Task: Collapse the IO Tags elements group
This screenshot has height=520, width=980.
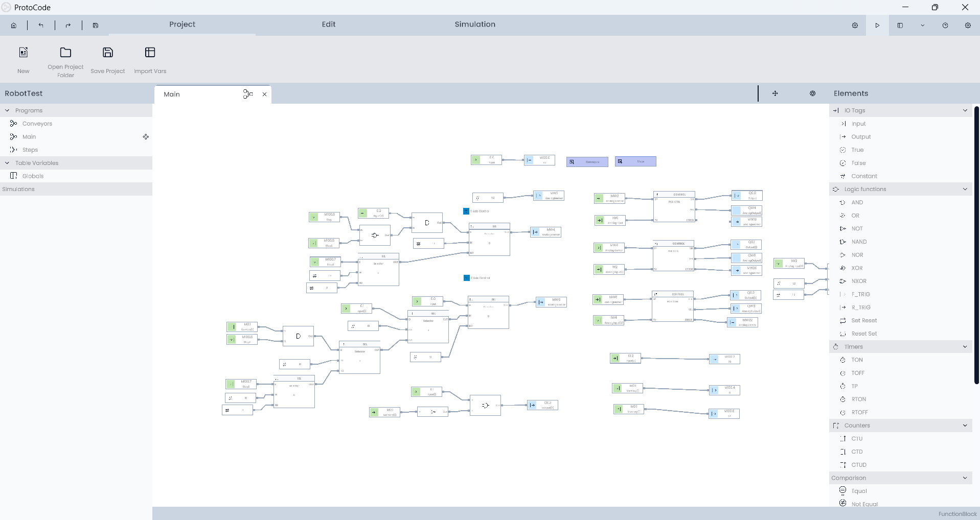Action: tap(965, 110)
